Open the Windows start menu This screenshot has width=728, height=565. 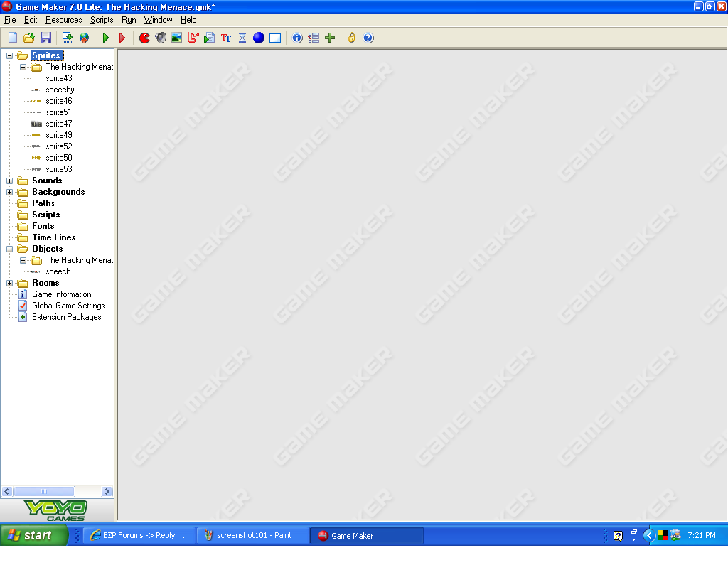pos(33,536)
